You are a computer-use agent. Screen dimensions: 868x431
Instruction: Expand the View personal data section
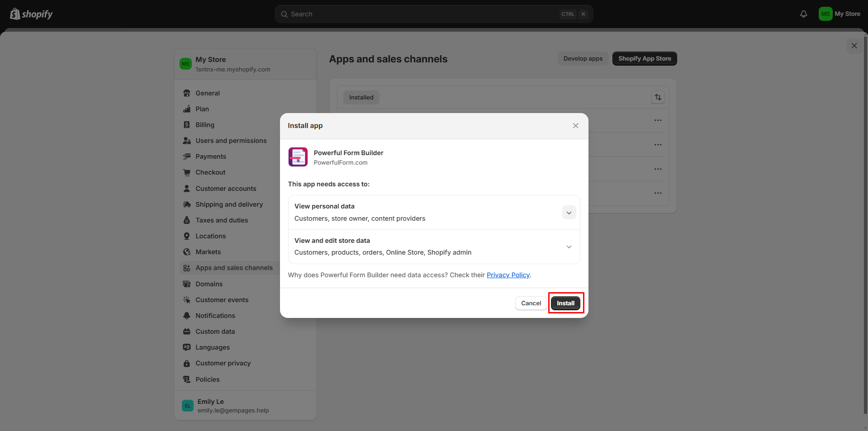569,212
